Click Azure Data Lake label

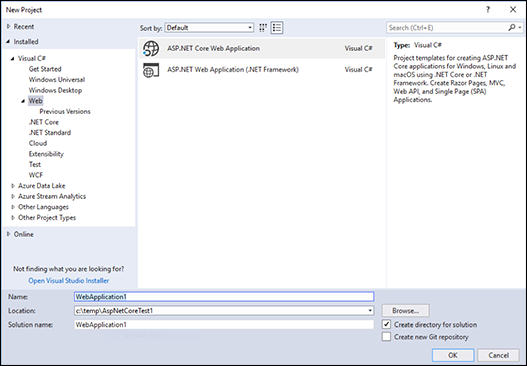pos(42,186)
